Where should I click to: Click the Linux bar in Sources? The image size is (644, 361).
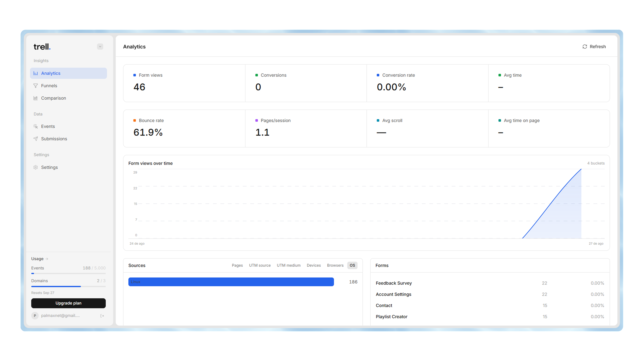pos(231,282)
